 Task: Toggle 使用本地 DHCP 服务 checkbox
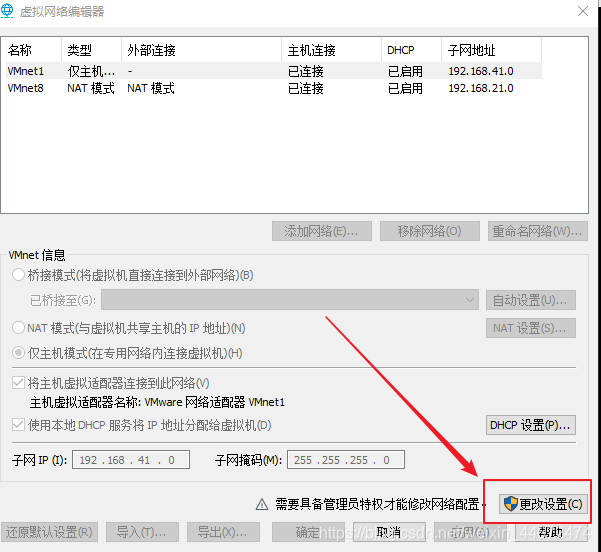(x=18, y=425)
